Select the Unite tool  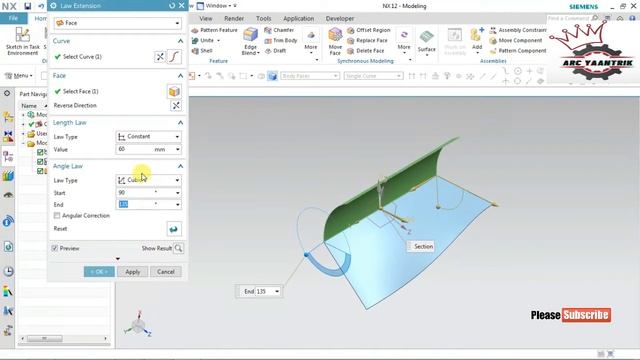pos(203,40)
